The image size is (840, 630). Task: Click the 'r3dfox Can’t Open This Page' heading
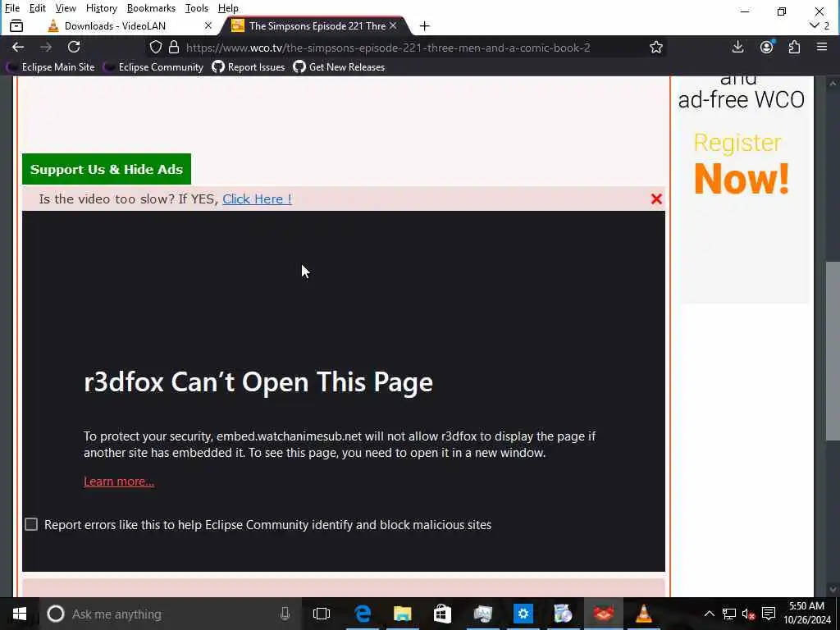coord(258,382)
